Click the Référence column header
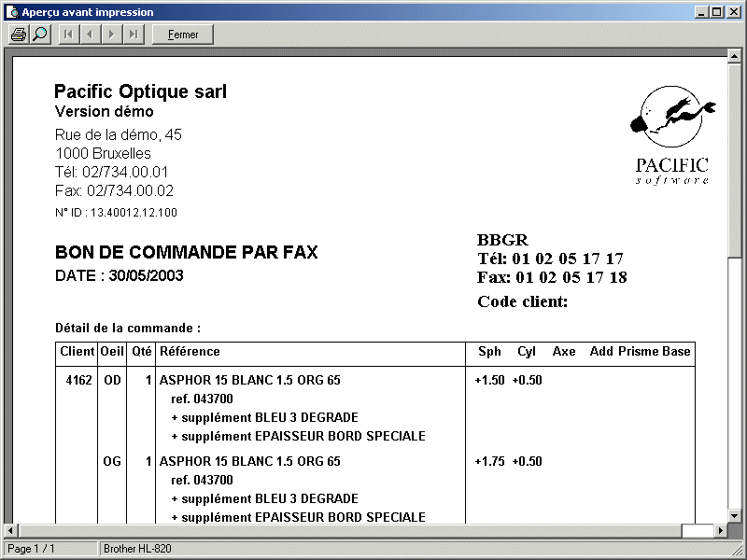This screenshot has width=747, height=560. pyautogui.click(x=190, y=352)
